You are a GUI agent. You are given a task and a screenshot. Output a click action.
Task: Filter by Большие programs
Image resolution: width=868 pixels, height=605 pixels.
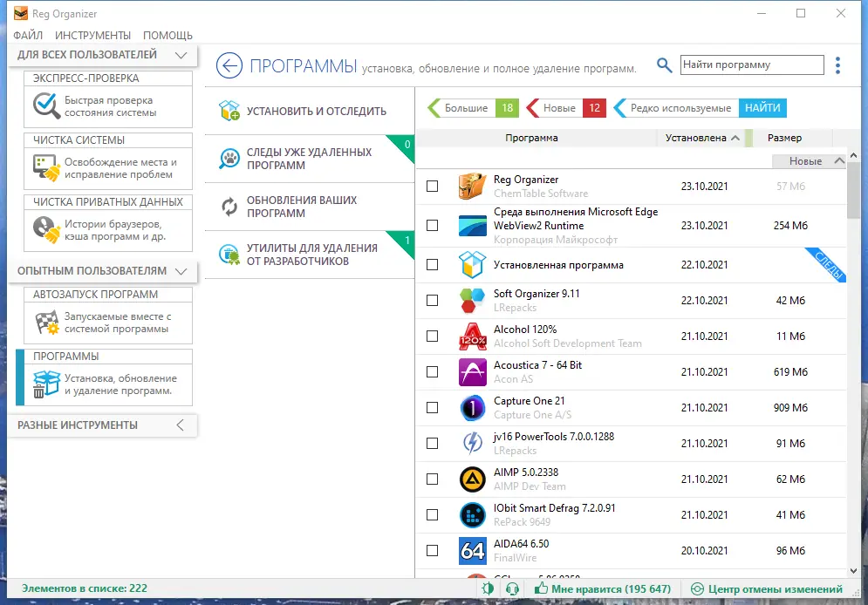click(x=473, y=108)
